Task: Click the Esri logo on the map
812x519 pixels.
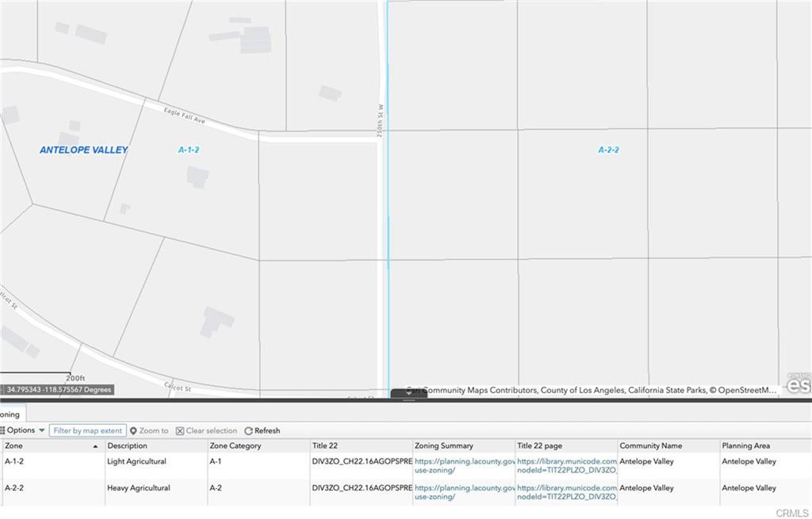Action: (x=800, y=385)
